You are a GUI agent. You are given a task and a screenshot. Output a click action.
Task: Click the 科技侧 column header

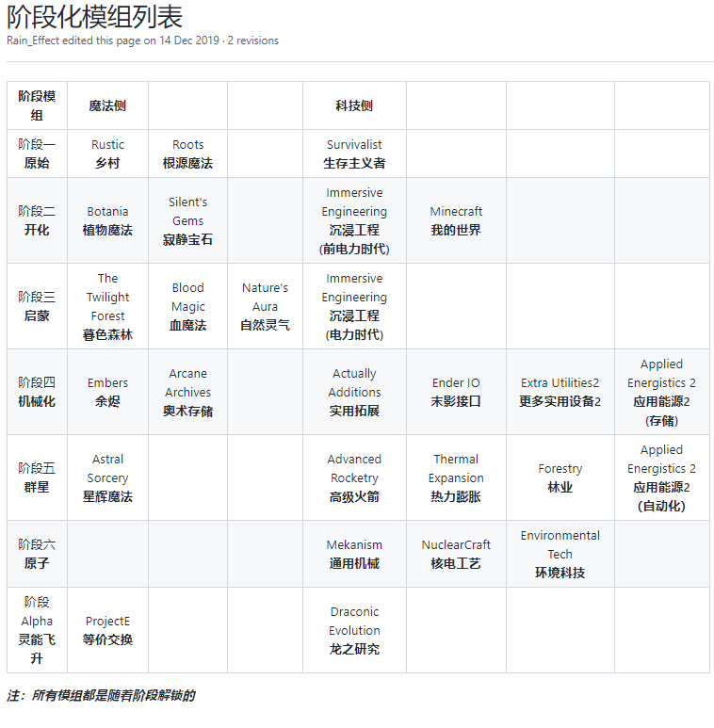click(354, 105)
